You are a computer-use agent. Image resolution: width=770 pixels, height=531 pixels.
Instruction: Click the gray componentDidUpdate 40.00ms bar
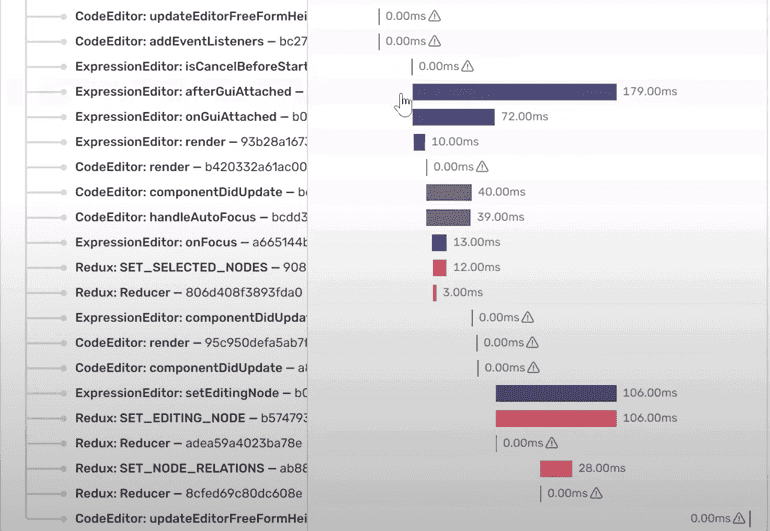point(449,193)
